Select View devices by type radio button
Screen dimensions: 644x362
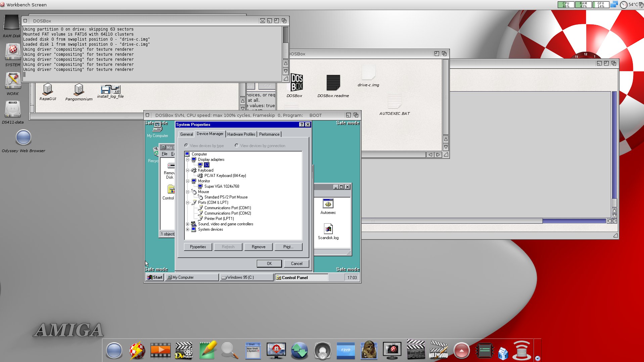pos(186,145)
